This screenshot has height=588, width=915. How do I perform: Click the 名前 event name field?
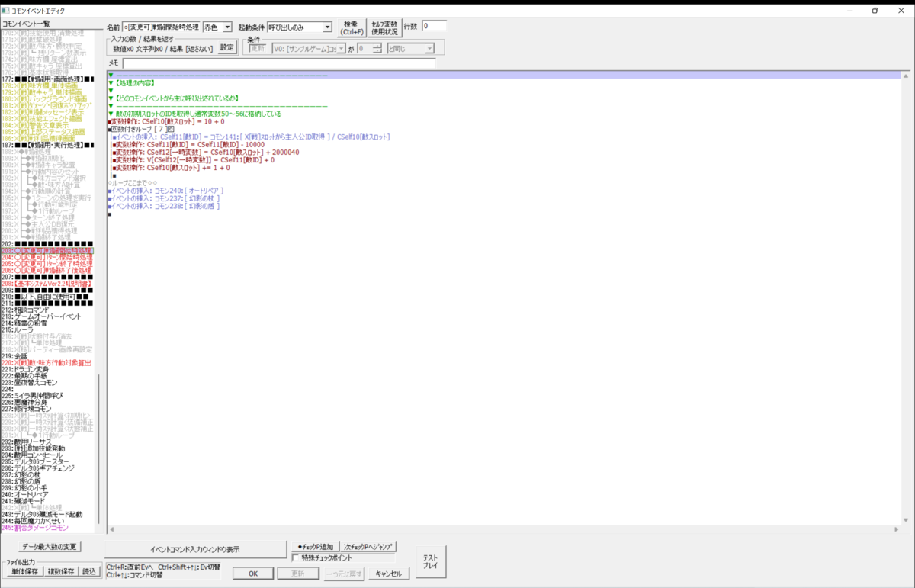coord(161,27)
